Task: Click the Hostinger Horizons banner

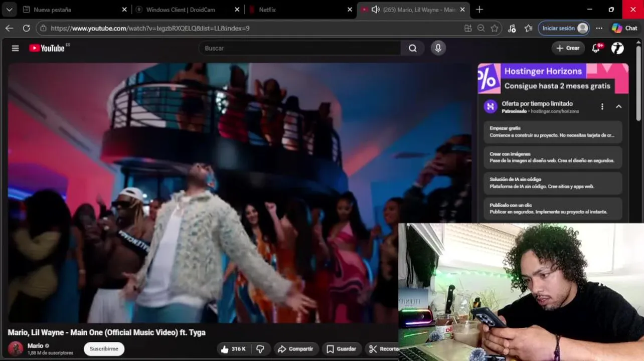Action: 553,78
